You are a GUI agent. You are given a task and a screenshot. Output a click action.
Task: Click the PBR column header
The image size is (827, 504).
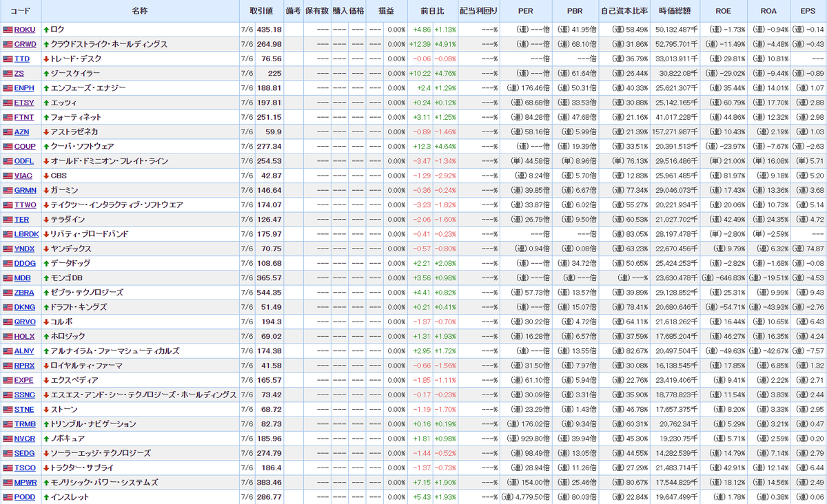coord(575,11)
